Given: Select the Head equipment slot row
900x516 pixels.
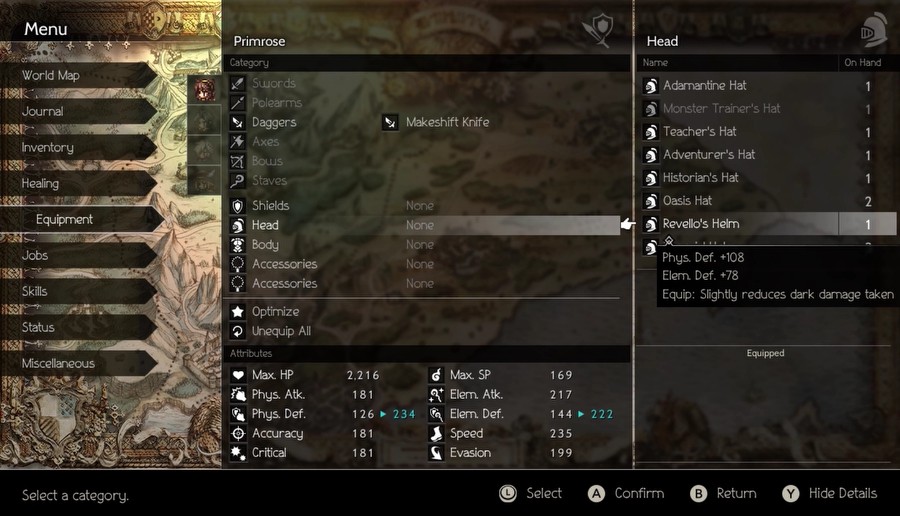Looking at the screenshot, I should pyautogui.click(x=424, y=225).
